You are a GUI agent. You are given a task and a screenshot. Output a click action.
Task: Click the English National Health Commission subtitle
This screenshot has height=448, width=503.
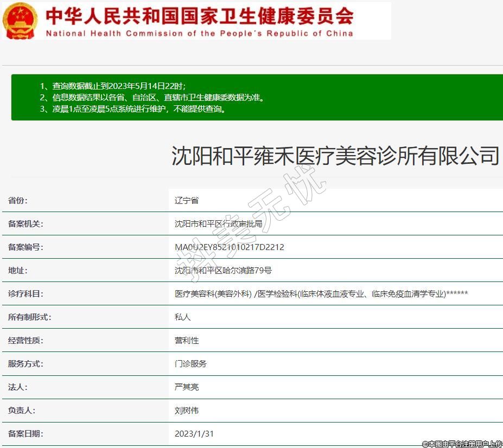[199, 34]
